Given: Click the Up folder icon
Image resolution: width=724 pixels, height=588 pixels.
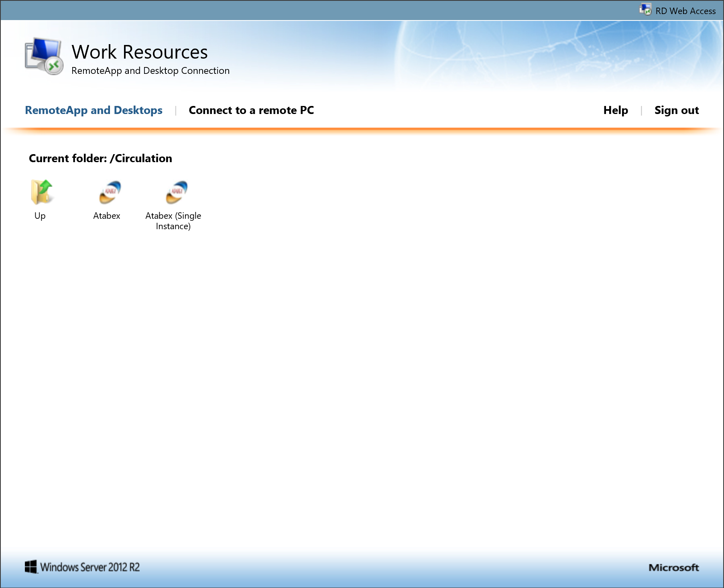Looking at the screenshot, I should (41, 192).
